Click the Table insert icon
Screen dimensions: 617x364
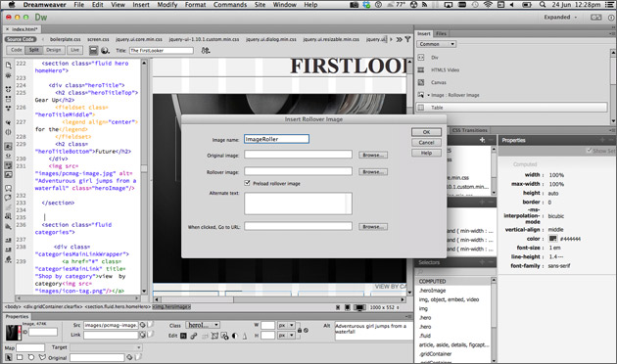pos(421,108)
